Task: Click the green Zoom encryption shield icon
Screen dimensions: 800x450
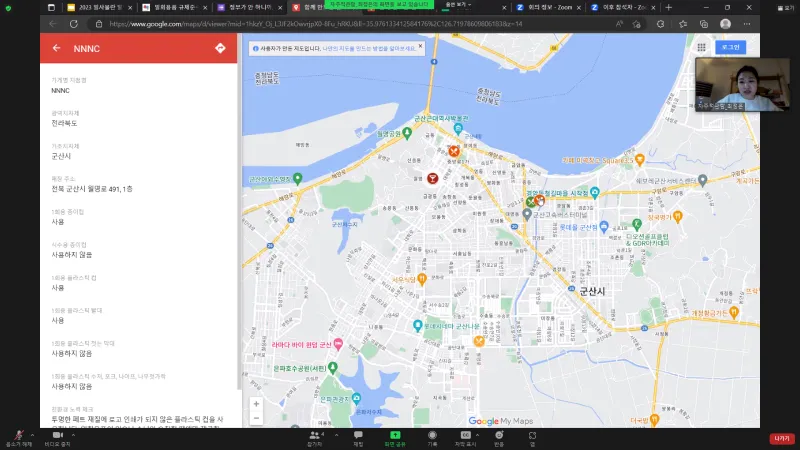Action: pyautogui.click(x=8, y=8)
